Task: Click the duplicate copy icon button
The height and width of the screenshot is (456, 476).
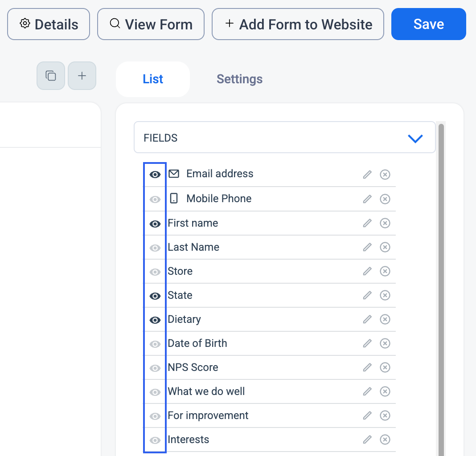Action: coord(51,76)
